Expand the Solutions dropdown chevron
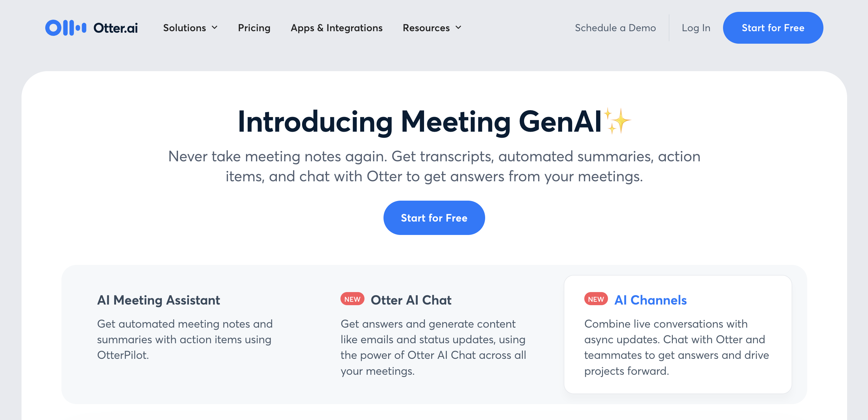 click(x=215, y=28)
